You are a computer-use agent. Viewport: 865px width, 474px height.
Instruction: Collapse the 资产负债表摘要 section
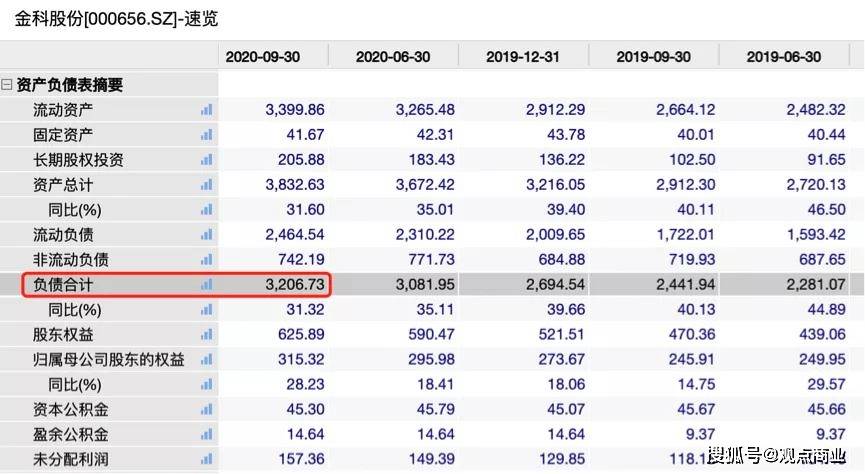click(7, 85)
